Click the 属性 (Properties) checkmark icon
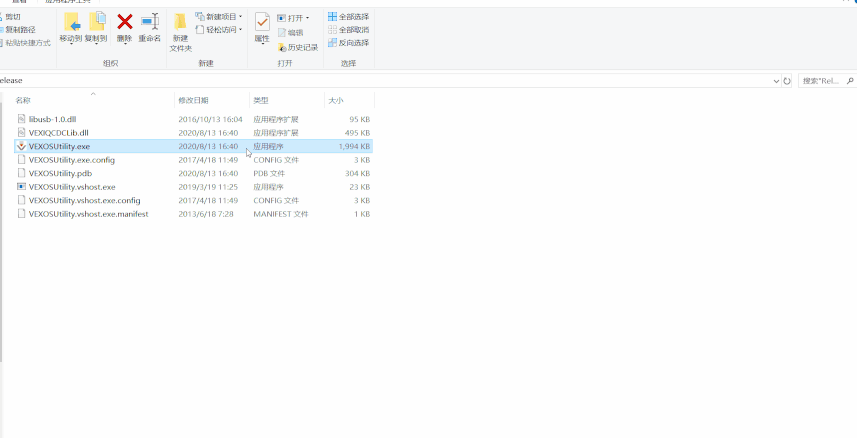The height and width of the screenshot is (438, 857). coord(262,22)
